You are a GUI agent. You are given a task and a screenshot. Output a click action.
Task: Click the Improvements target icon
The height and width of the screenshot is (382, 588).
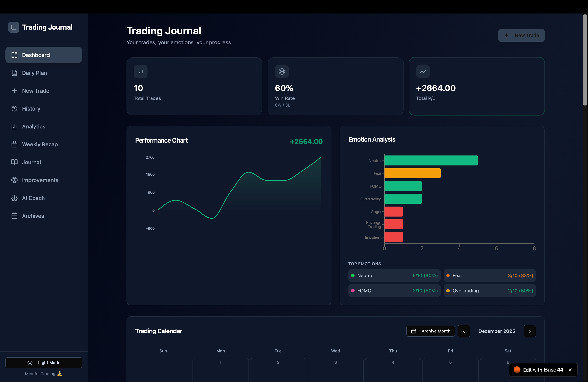14,180
